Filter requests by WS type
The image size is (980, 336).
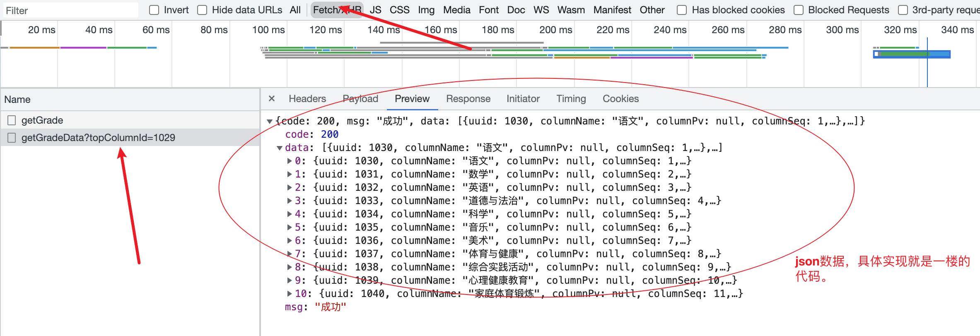(541, 10)
